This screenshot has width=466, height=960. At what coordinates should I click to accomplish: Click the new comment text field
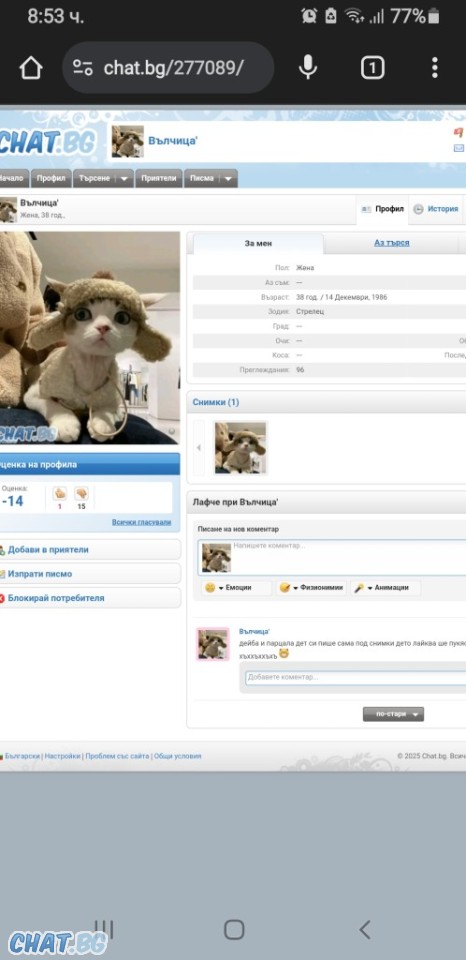pos(349,557)
